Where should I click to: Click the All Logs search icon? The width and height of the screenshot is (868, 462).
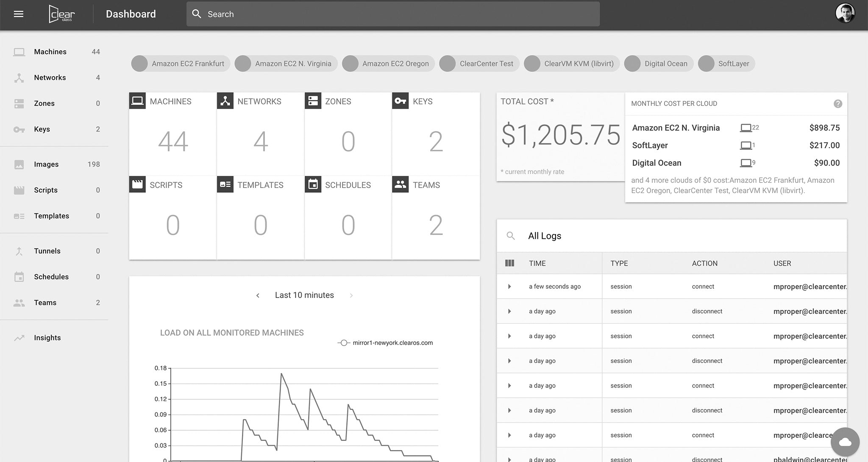(x=511, y=236)
